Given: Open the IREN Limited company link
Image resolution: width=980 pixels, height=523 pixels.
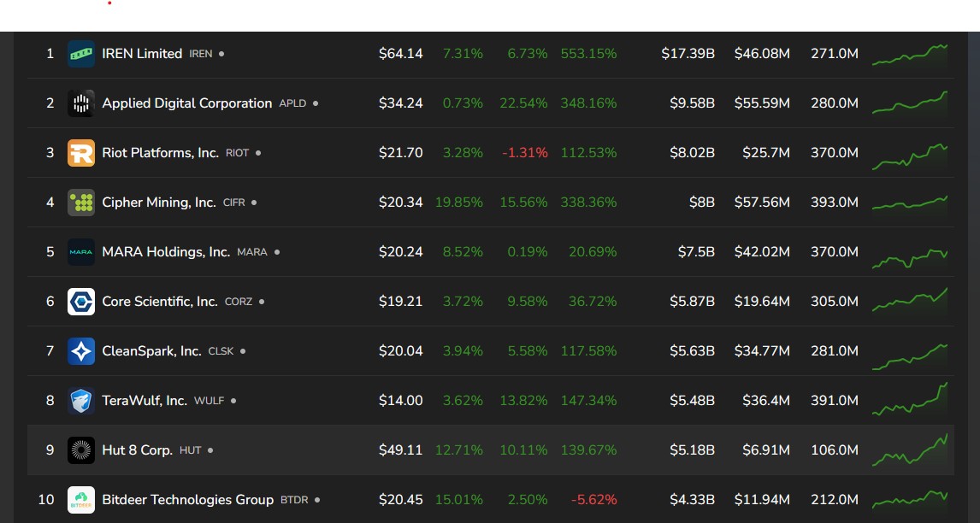Looking at the screenshot, I should tap(142, 54).
